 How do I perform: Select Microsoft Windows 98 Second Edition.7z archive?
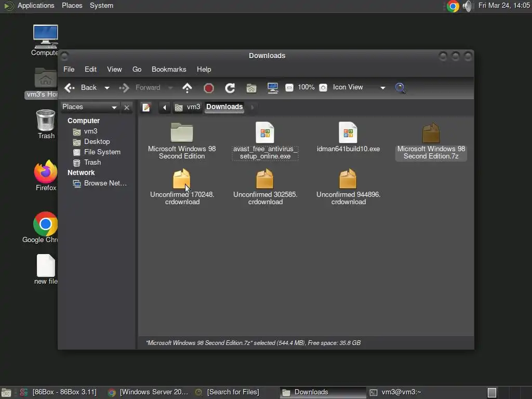(x=431, y=141)
